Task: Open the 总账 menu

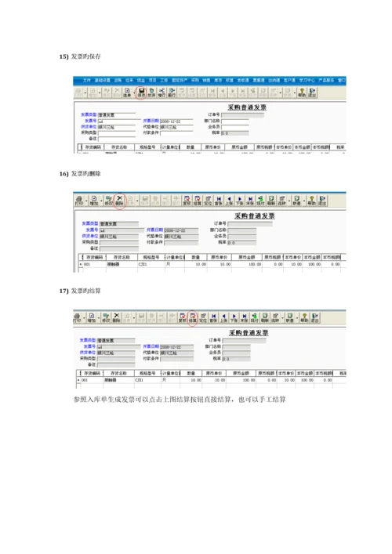Action: [x=118, y=81]
